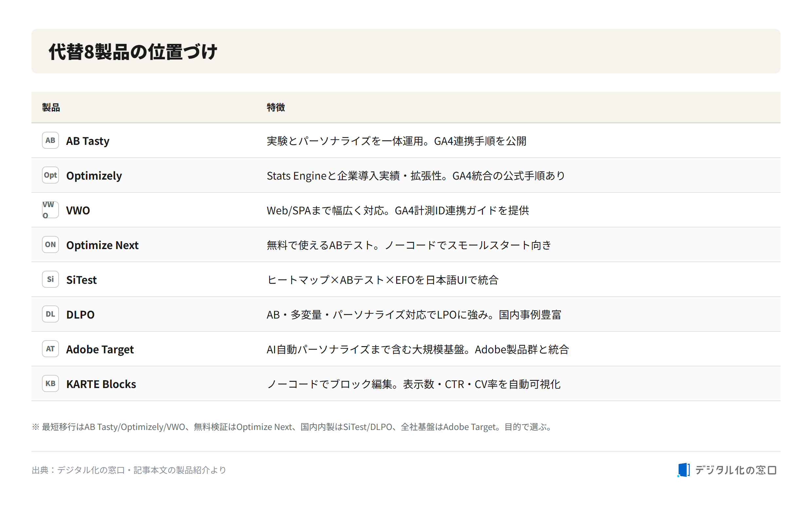This screenshot has width=812, height=508.
Task: Click the AT badge icon beside Adobe Target
Action: click(x=50, y=349)
